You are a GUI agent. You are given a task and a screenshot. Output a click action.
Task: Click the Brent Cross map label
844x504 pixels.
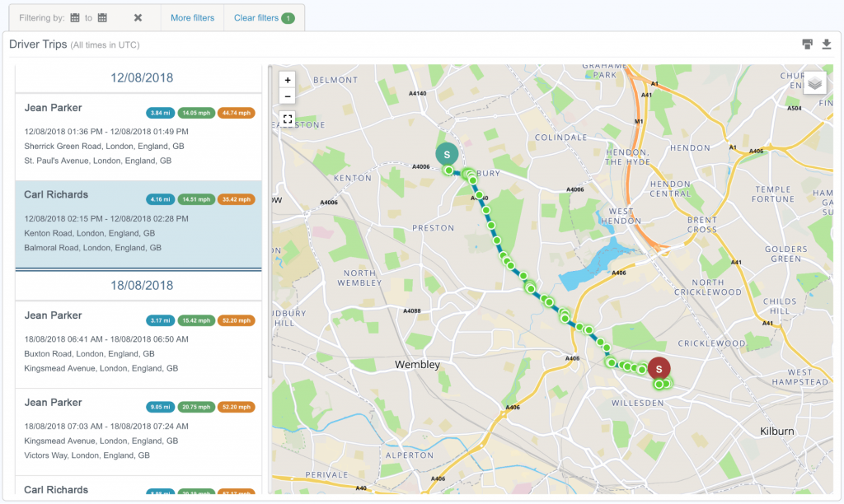[x=702, y=225]
